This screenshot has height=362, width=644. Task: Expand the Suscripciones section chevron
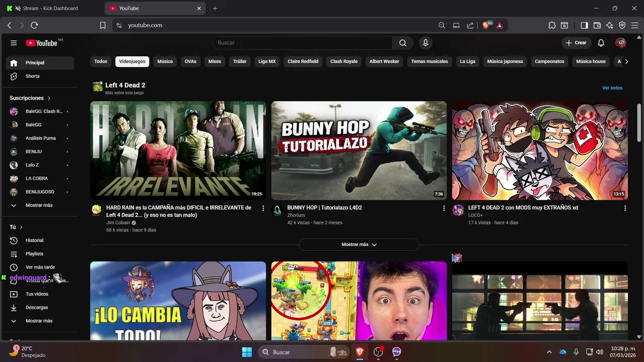click(x=49, y=98)
